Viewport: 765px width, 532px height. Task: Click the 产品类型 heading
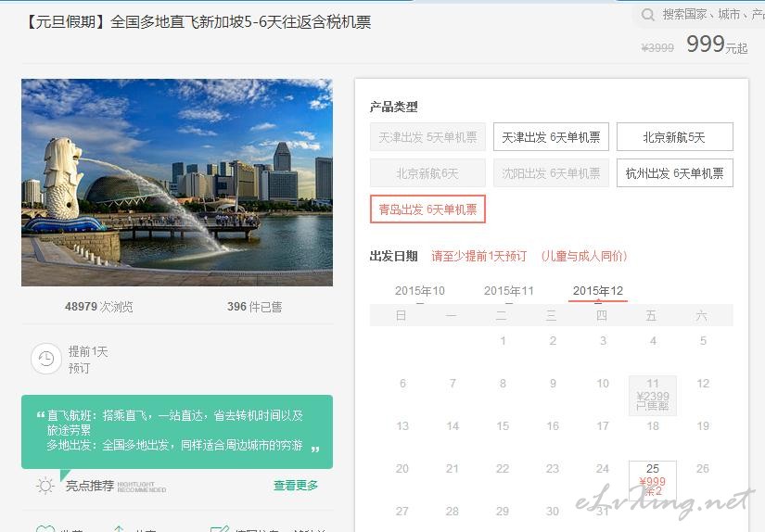(394, 107)
